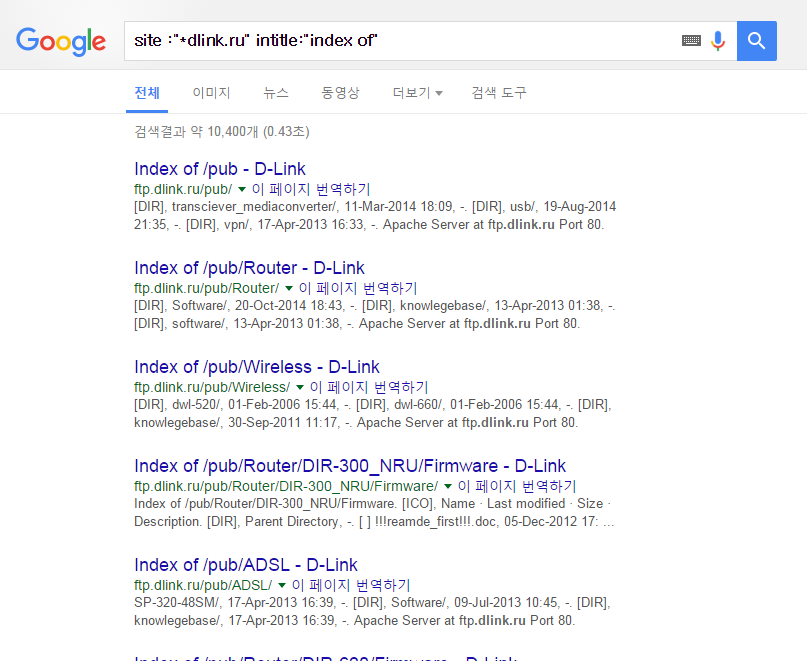This screenshot has width=807, height=661.
Task: Click the green URL ftp.dlink.ru/pub/ADSL/
Action: [x=203, y=585]
